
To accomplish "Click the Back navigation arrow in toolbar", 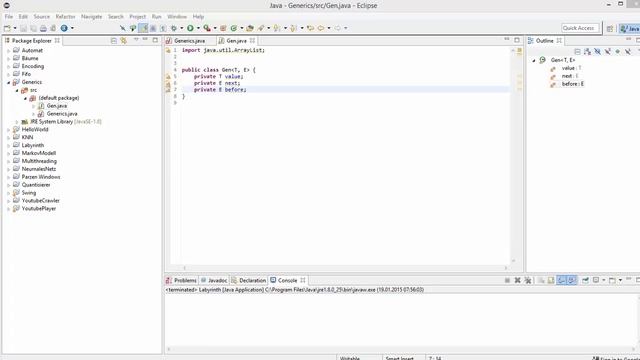I will tap(321, 28).
